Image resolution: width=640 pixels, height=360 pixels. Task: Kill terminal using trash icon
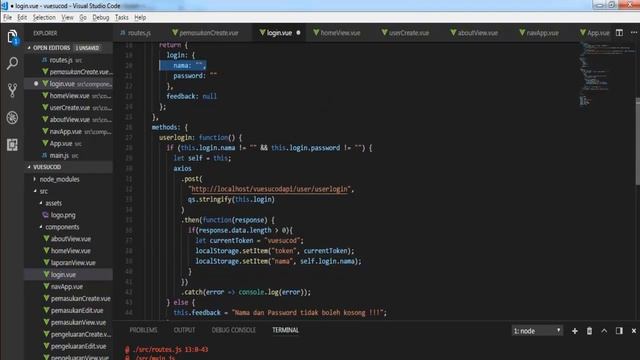589,331
